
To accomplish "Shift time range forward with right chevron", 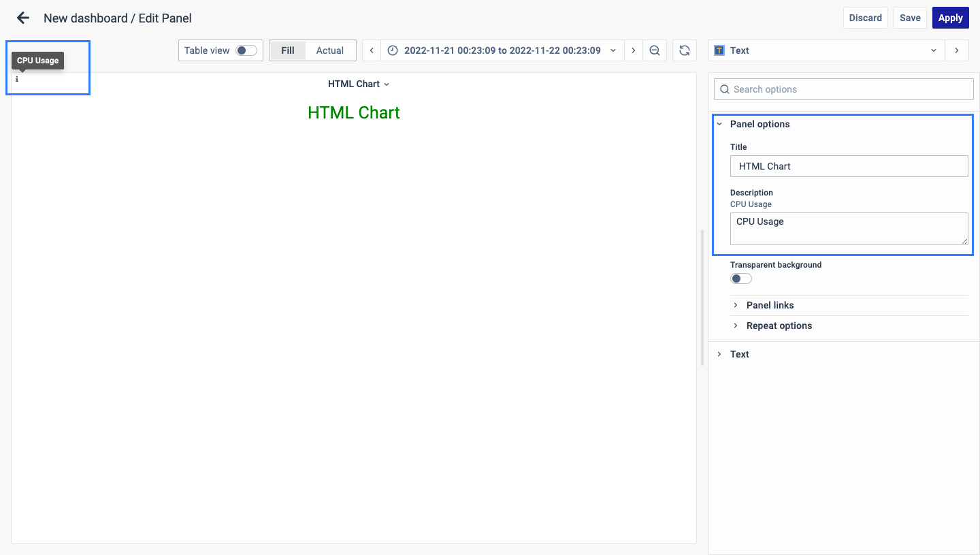I will 634,50.
